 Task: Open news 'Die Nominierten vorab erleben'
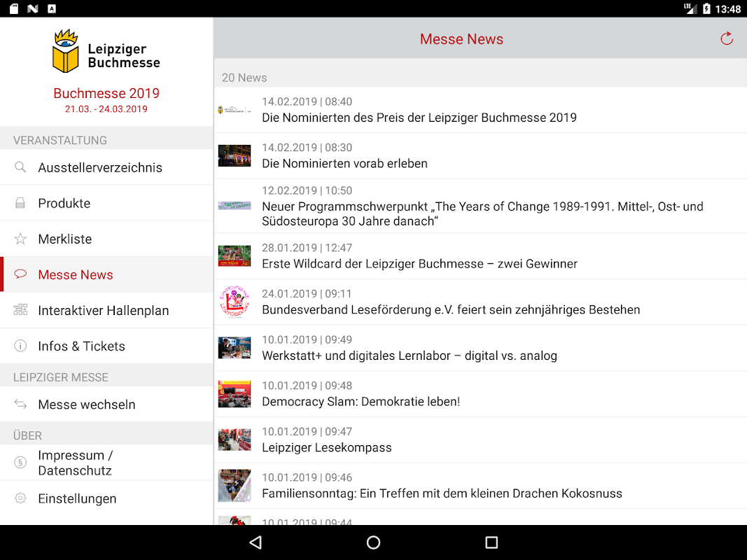[x=480, y=156]
